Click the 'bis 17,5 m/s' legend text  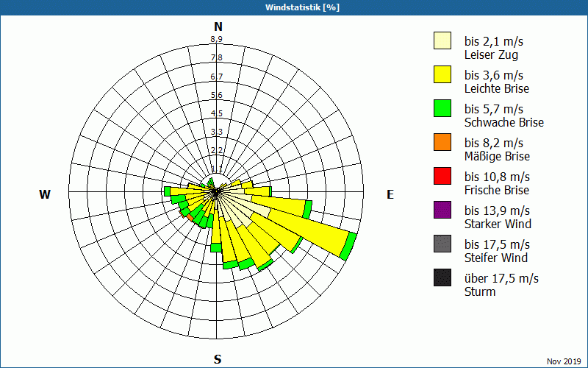(497, 244)
